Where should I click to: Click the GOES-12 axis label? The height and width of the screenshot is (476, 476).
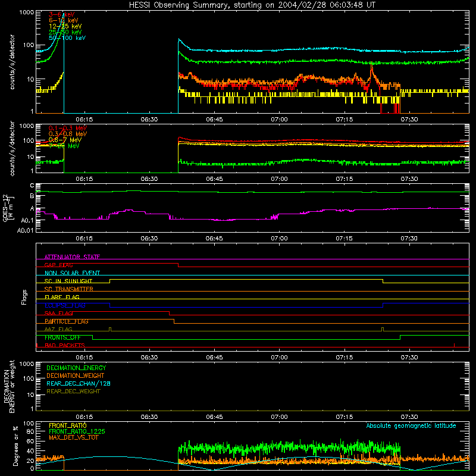pyautogui.click(x=8, y=208)
